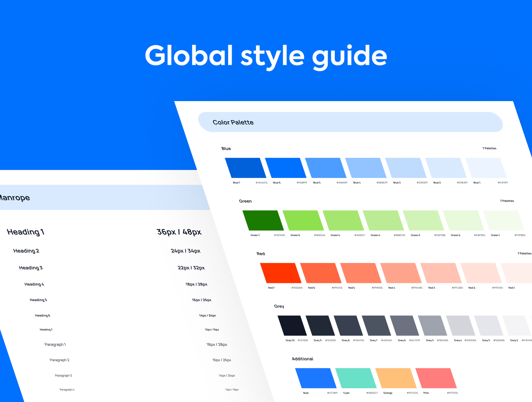Select the Red 5 swatch

361,273
